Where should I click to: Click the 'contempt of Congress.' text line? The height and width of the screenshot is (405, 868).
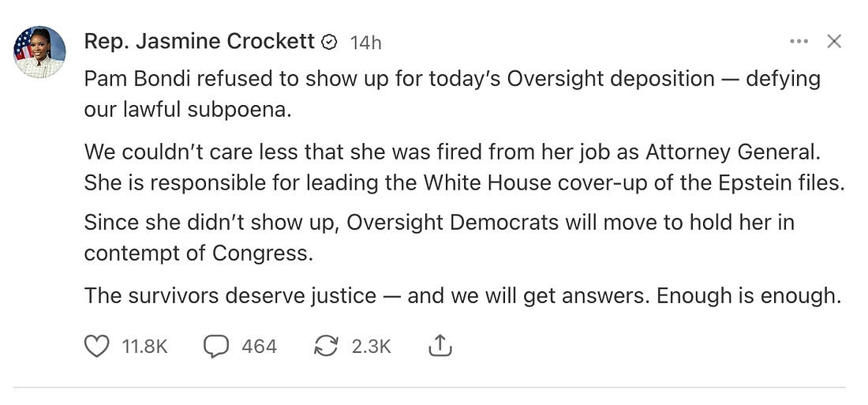pos(196,253)
